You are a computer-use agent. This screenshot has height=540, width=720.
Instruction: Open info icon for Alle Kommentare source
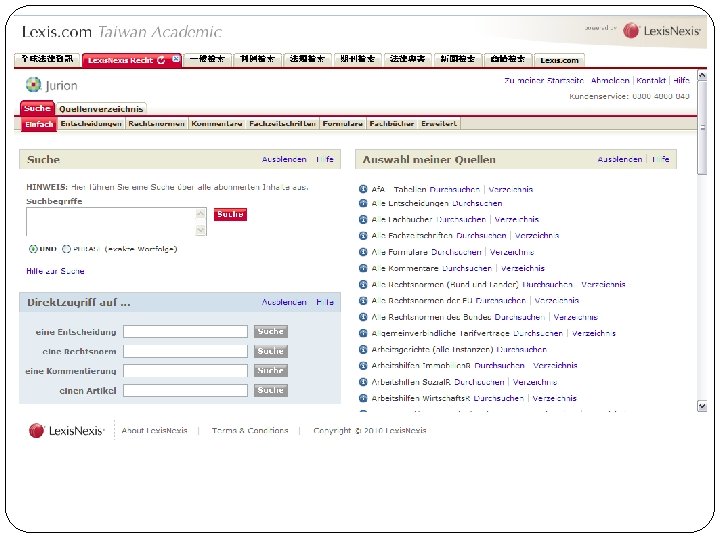(x=363, y=268)
